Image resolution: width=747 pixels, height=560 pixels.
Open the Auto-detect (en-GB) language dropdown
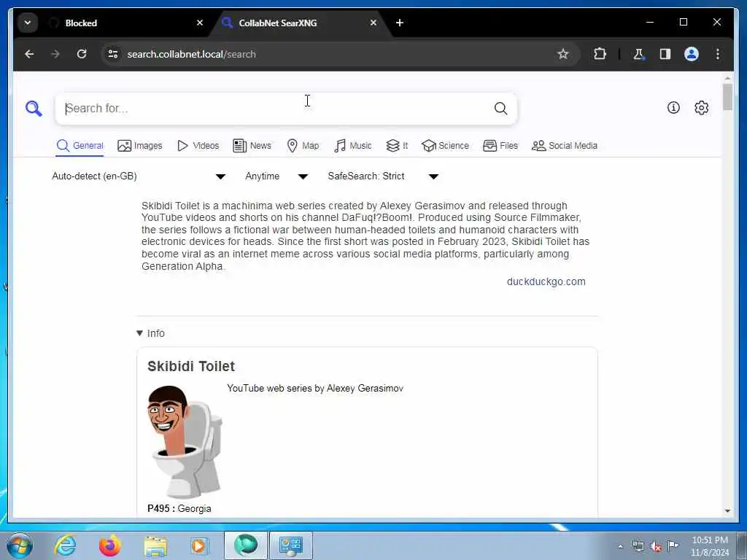[x=139, y=176]
